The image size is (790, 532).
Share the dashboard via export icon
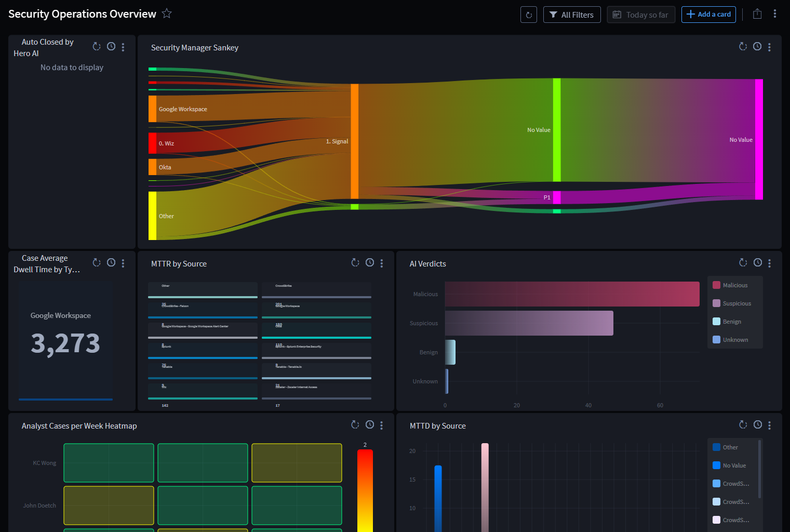pyautogui.click(x=757, y=14)
